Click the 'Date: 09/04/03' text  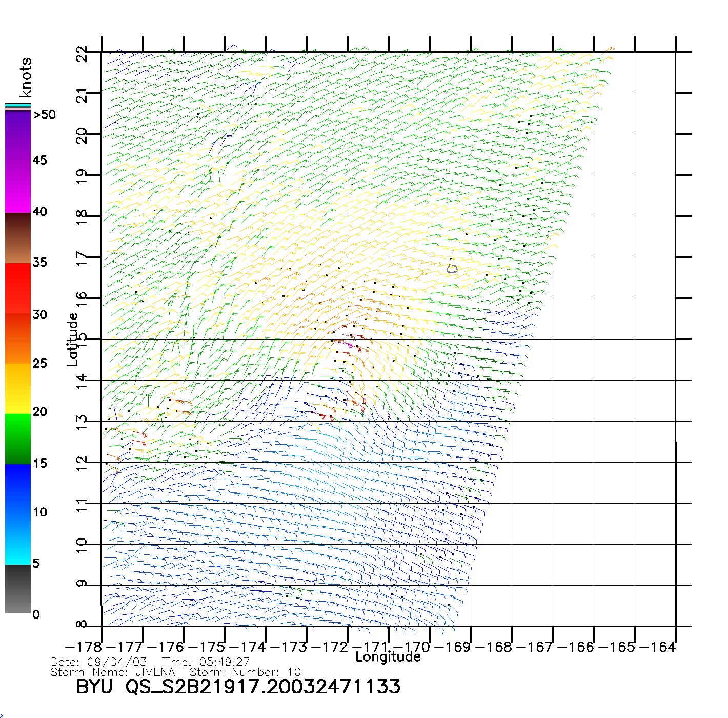click(99, 662)
